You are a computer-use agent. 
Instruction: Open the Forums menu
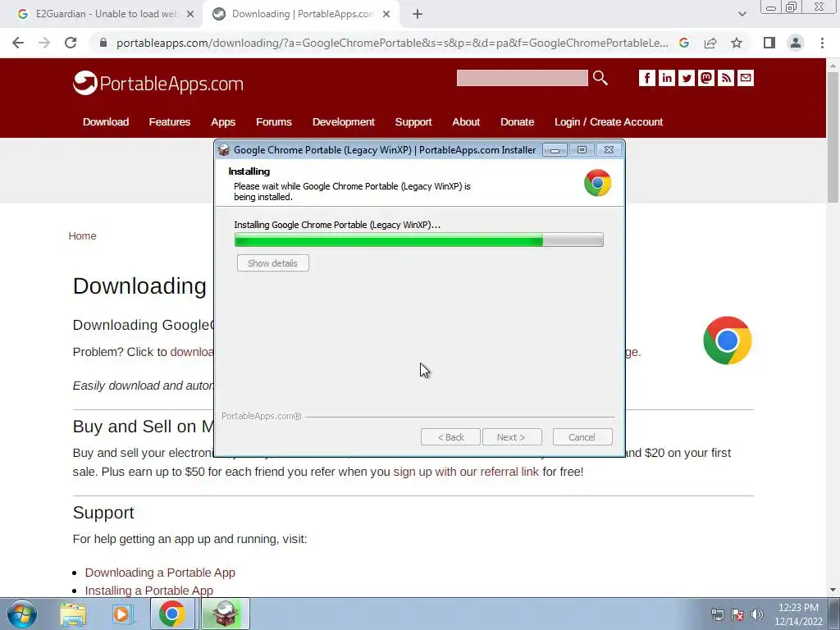pos(274,122)
